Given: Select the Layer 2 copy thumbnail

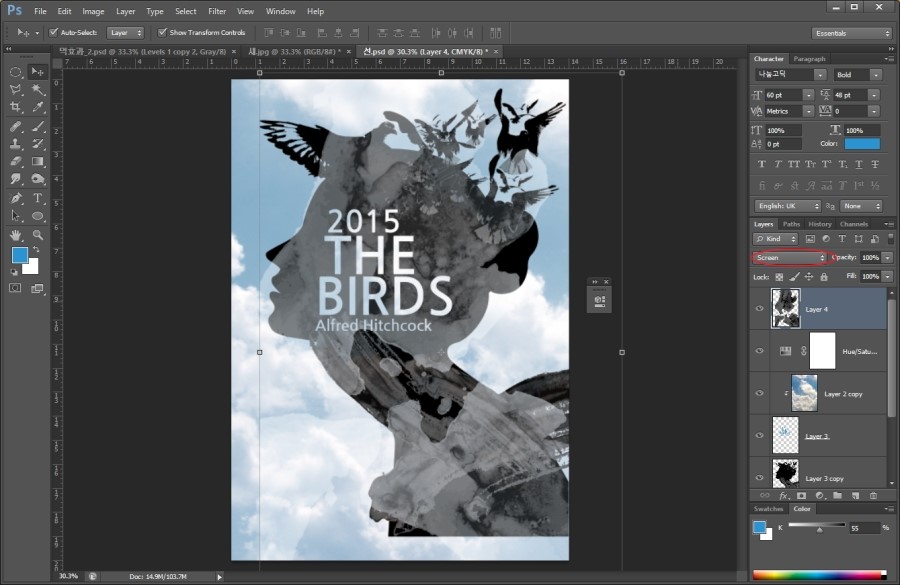Looking at the screenshot, I should point(804,393).
